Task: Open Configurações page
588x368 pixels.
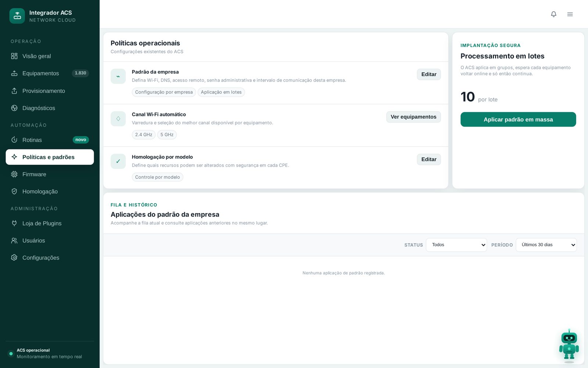Action: (50, 258)
